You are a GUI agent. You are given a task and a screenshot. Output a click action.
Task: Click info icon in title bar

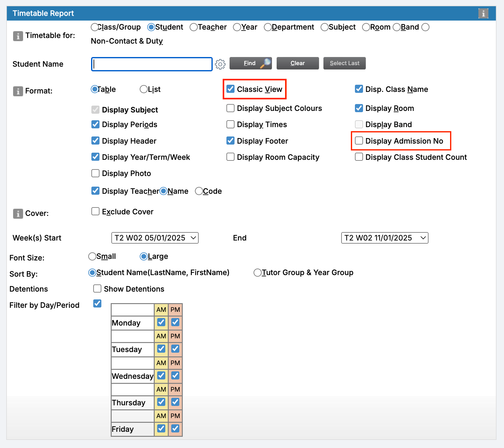click(x=483, y=13)
